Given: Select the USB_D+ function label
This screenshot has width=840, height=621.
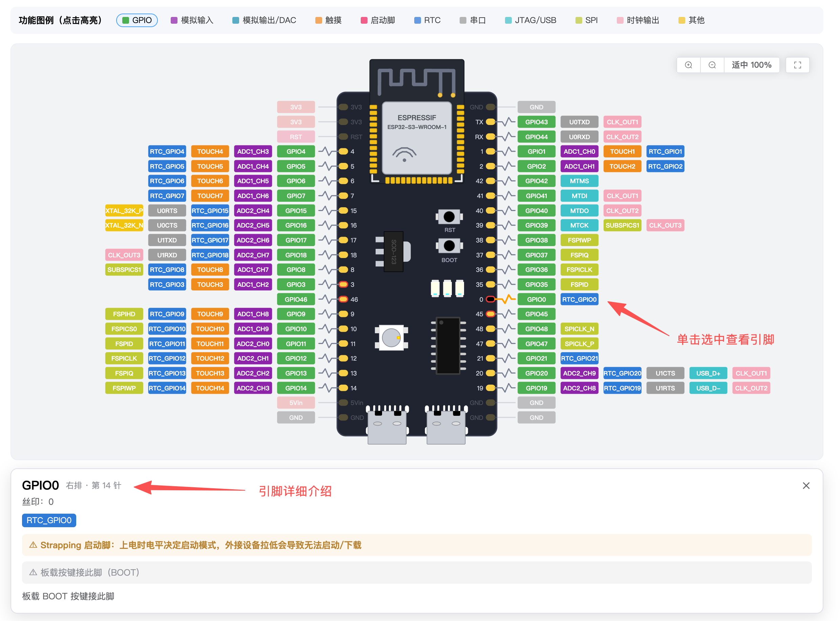Looking at the screenshot, I should 708,373.
